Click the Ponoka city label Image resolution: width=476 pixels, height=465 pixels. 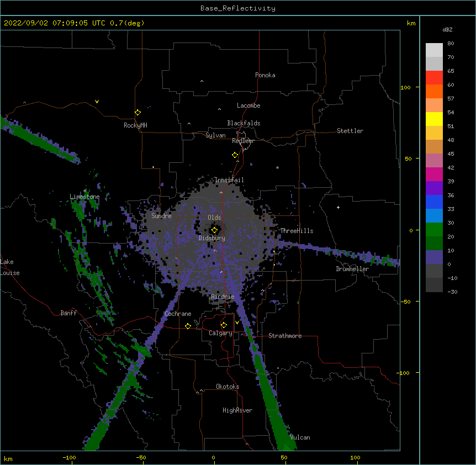coord(265,75)
